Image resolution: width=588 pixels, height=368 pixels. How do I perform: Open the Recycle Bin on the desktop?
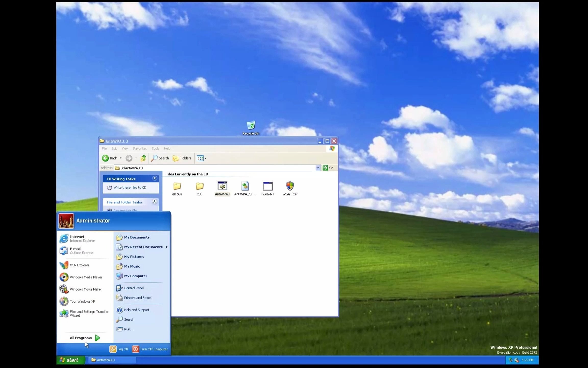[250, 126]
